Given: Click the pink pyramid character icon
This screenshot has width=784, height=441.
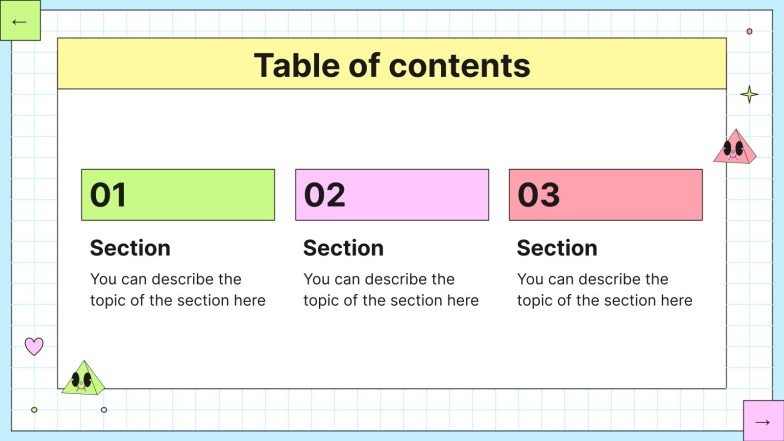Looking at the screenshot, I should [x=735, y=148].
